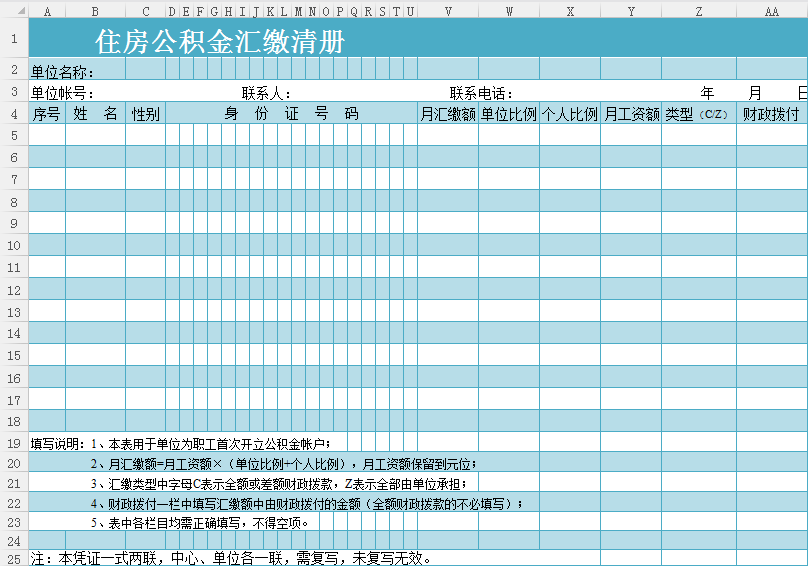
Task: Click the 个人比例 header cell
Action: pyautogui.click(x=569, y=114)
